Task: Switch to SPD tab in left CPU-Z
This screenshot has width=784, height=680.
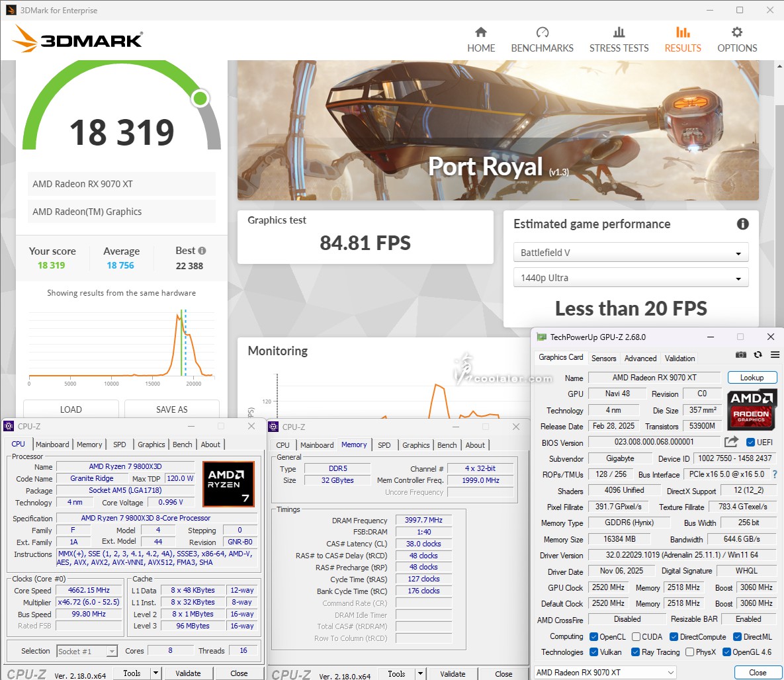Action: pos(120,444)
